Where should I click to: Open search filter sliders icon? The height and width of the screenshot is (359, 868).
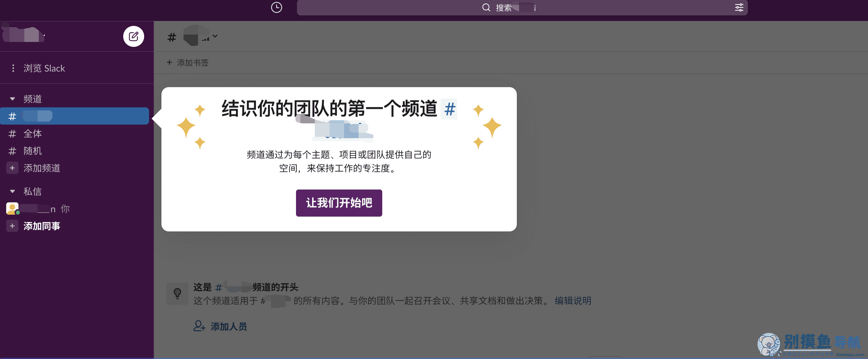coord(739,7)
